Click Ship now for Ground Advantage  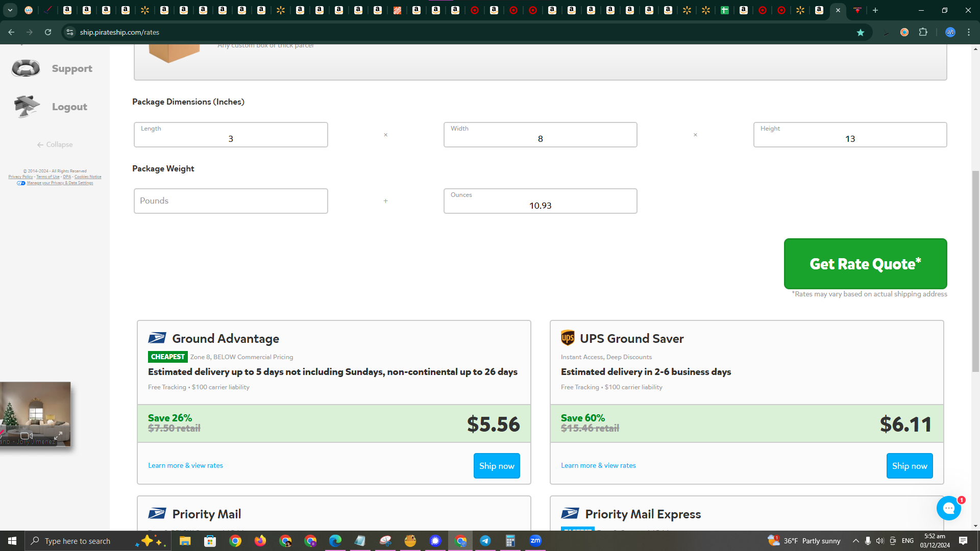click(497, 466)
